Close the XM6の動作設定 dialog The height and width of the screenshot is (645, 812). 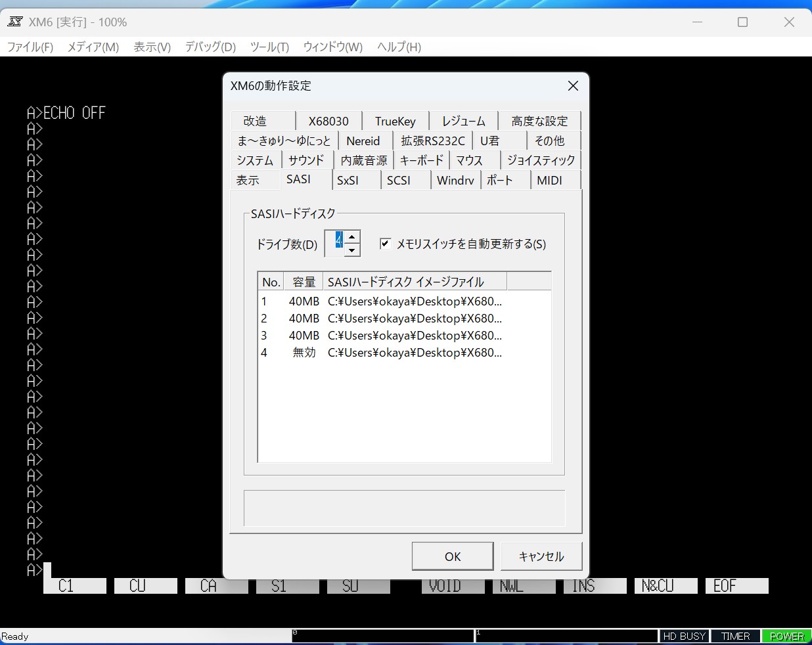(x=573, y=86)
